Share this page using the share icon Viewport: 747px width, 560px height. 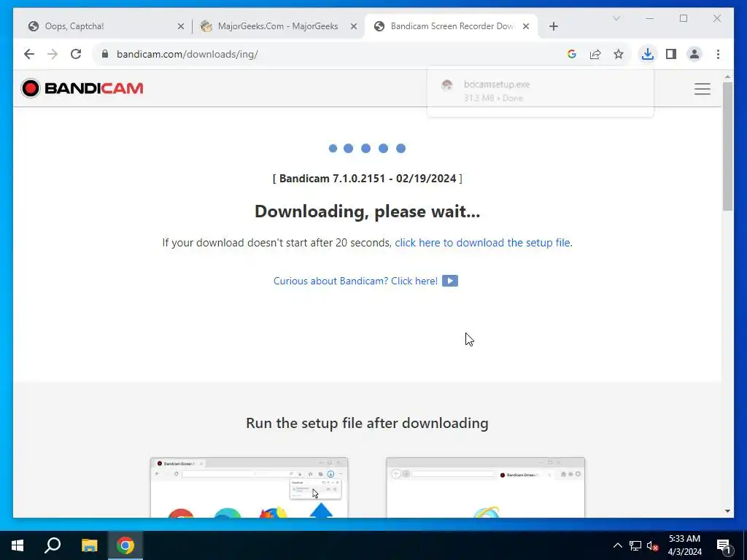coord(595,54)
